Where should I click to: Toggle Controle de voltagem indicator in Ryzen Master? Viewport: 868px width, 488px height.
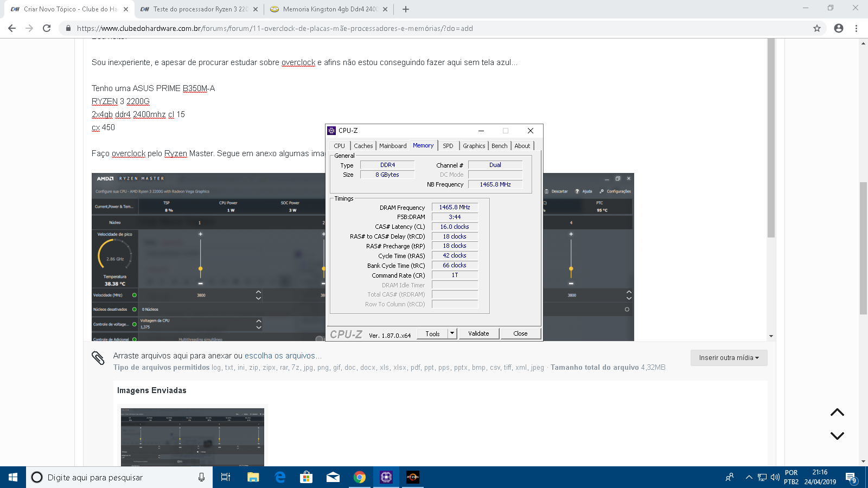click(x=135, y=324)
